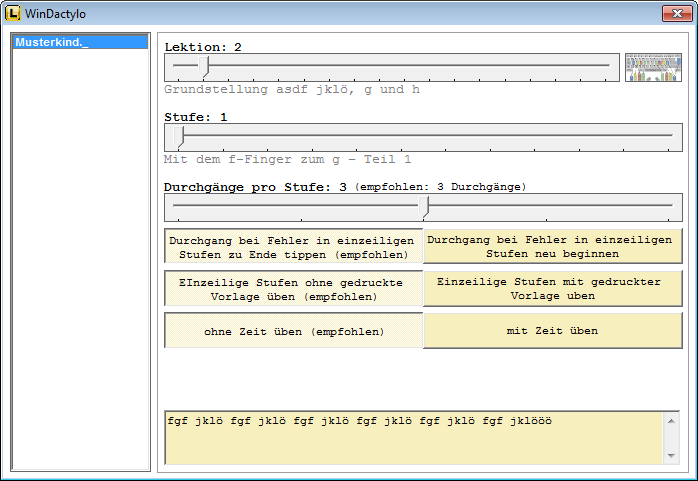Image resolution: width=698 pixels, height=481 pixels.
Task: Click into the practice text field 'fgf jklö'
Action: coord(414,437)
